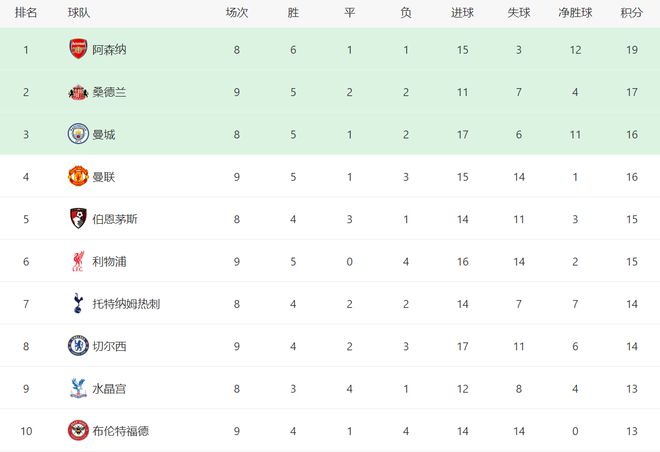Open the 托特纳姆热刺 team link
This screenshot has width=660, height=452.
tap(125, 303)
